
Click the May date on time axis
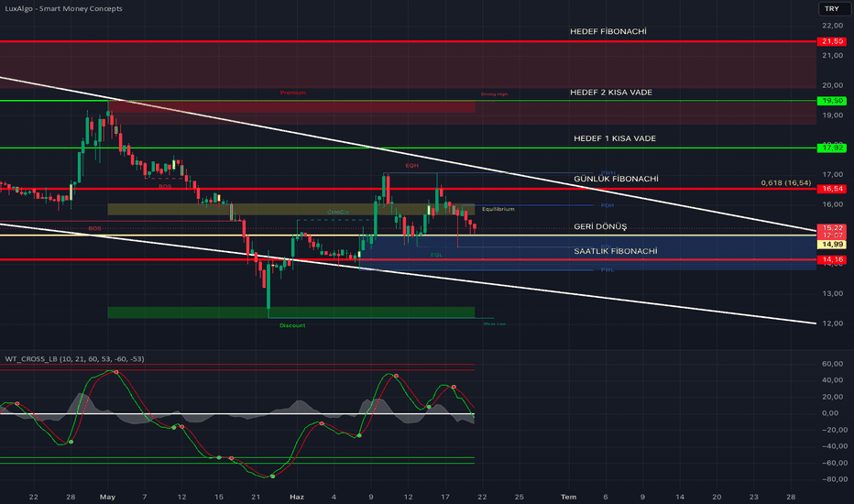[x=108, y=497]
